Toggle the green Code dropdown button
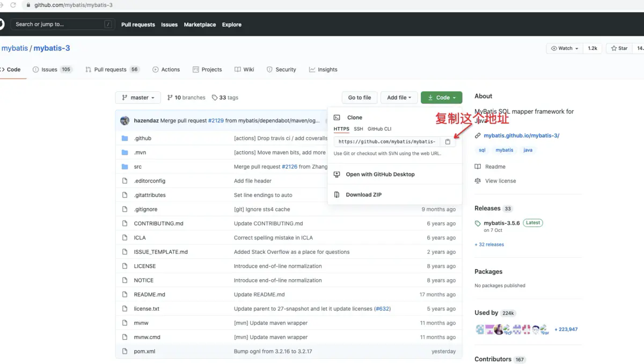This screenshot has height=364, width=644. tap(442, 98)
